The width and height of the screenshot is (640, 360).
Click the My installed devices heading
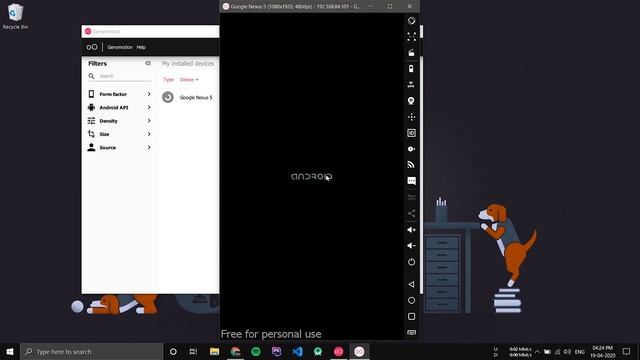pyautogui.click(x=188, y=64)
